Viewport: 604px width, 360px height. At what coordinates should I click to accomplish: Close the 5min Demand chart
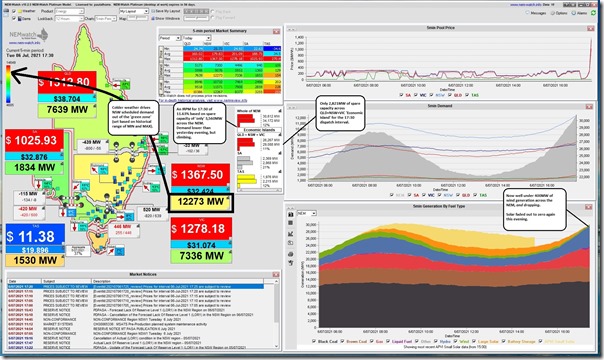pos(589,106)
